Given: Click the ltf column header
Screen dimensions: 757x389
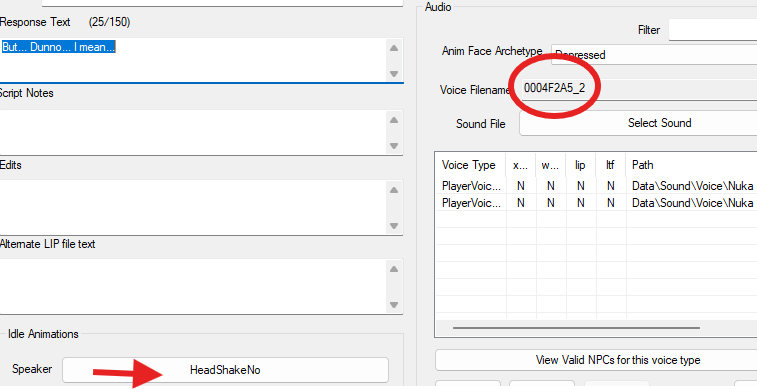Looking at the screenshot, I should click(x=610, y=165).
